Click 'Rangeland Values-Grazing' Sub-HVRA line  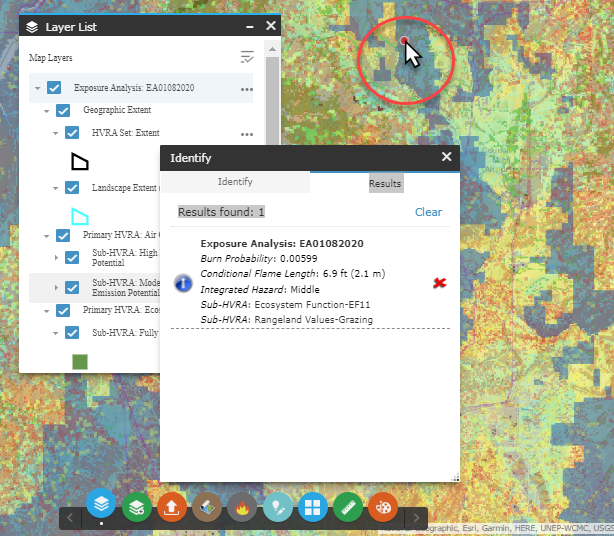(287, 319)
